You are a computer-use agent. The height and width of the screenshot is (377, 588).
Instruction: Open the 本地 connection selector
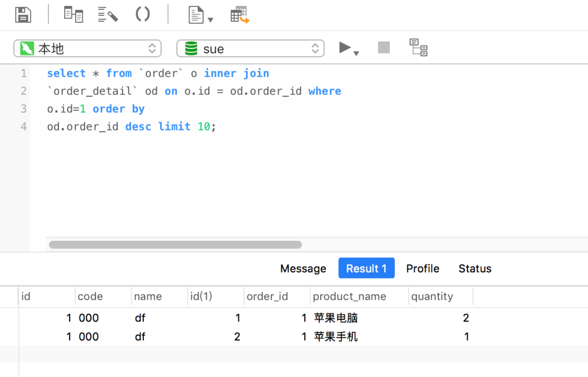click(x=87, y=48)
